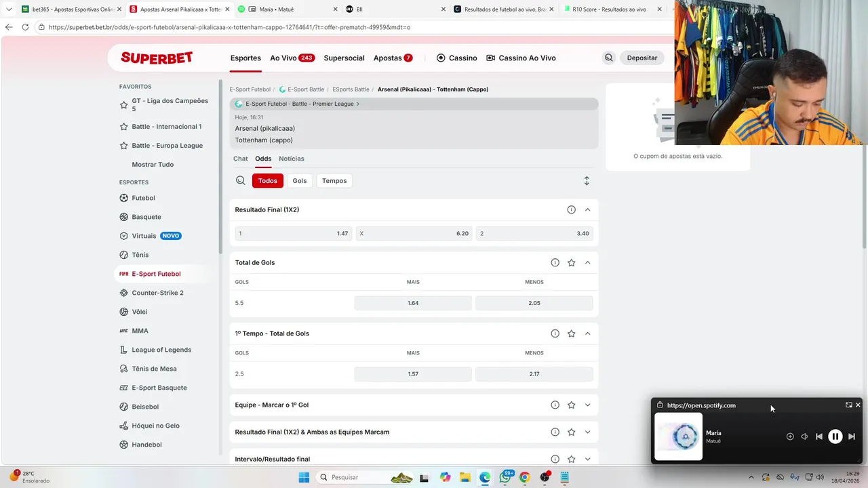This screenshot has width=868, height=488.
Task: Select the Tempos filter chip
Action: (334, 181)
